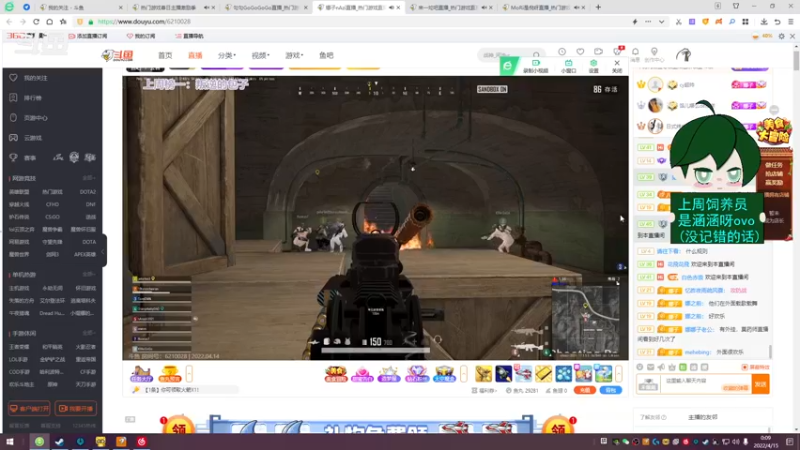Expand the 游戏 dropdown menu
This screenshot has width=800, height=450.
tap(294, 55)
